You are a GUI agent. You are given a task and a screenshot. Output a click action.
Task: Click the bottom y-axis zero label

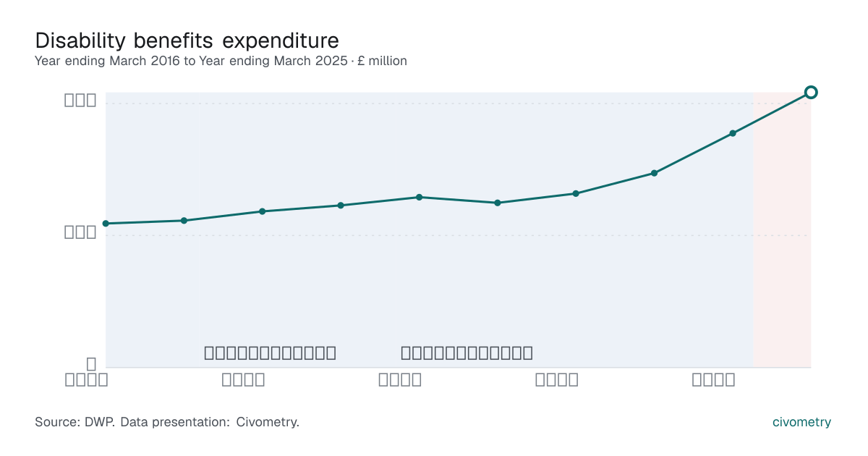point(92,363)
